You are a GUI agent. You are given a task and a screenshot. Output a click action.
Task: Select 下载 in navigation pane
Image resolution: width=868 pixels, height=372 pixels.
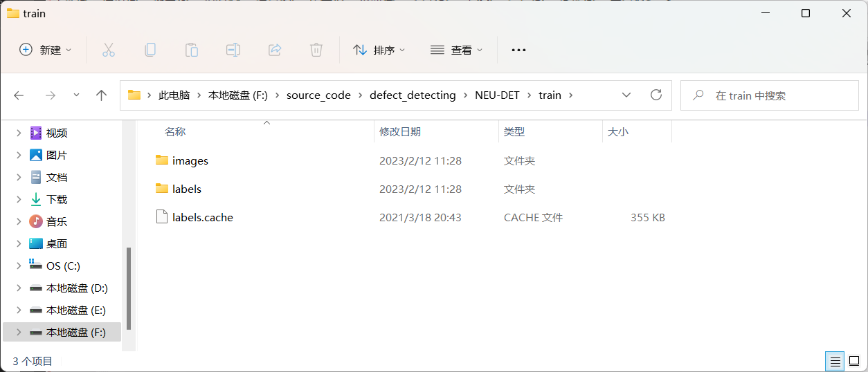tap(57, 199)
